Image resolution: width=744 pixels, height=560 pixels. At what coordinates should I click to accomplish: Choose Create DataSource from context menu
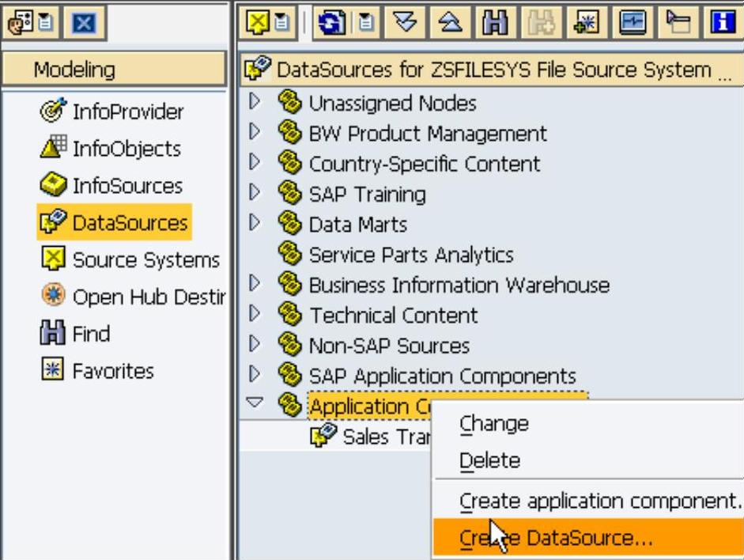click(557, 539)
